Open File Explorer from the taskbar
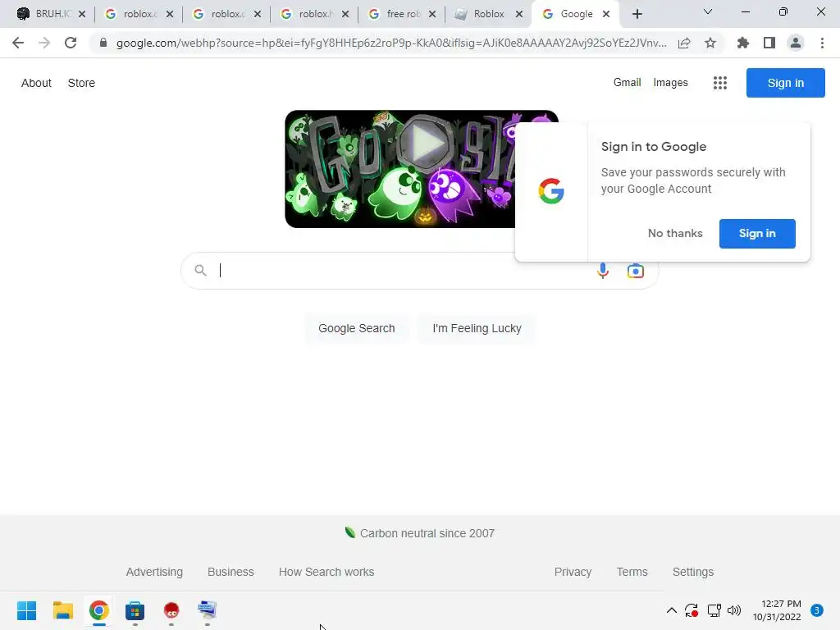The image size is (840, 630). click(x=62, y=610)
